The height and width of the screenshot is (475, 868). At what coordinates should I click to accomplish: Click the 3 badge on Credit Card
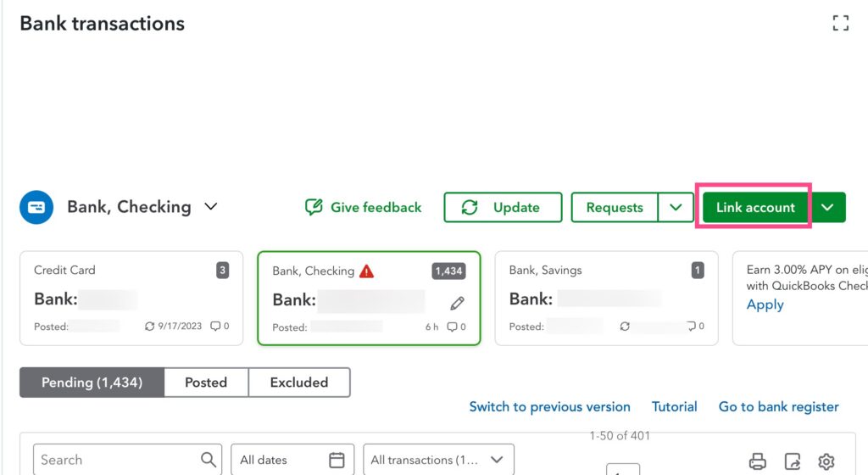click(223, 271)
